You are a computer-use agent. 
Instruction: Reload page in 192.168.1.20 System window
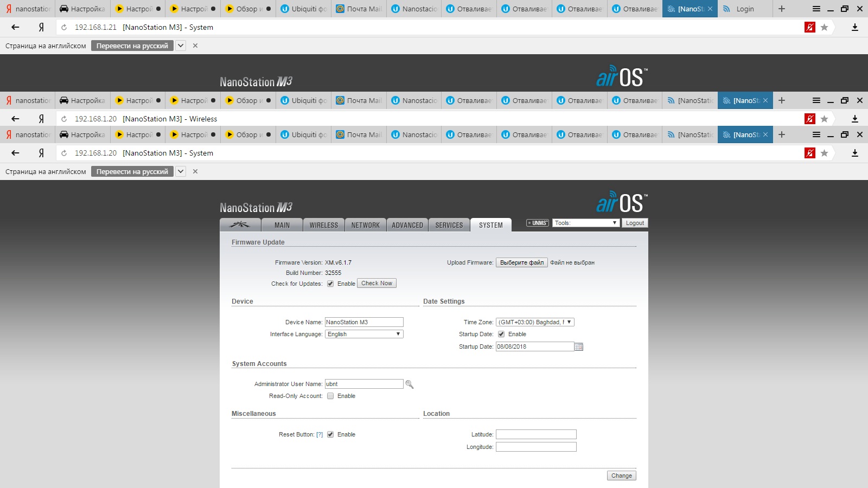pyautogui.click(x=64, y=153)
